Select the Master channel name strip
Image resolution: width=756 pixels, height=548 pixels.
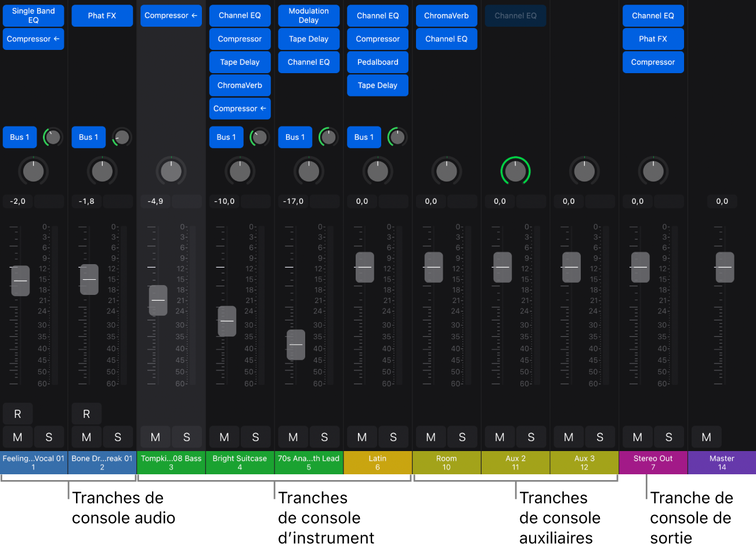coord(721,463)
